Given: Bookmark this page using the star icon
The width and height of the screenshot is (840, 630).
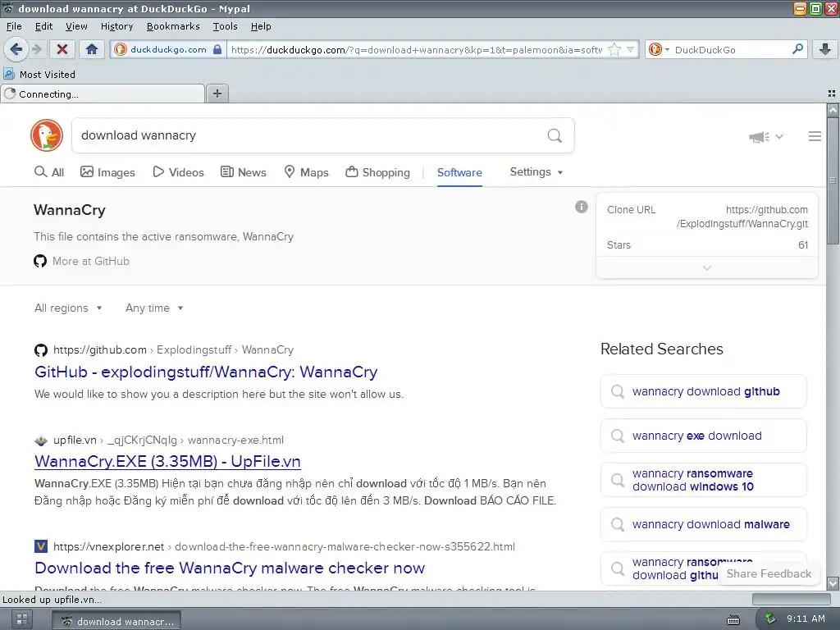Looking at the screenshot, I should [614, 50].
